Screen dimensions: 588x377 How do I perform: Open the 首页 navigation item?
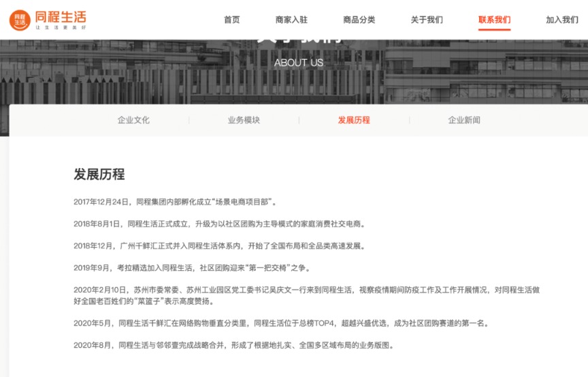(232, 20)
